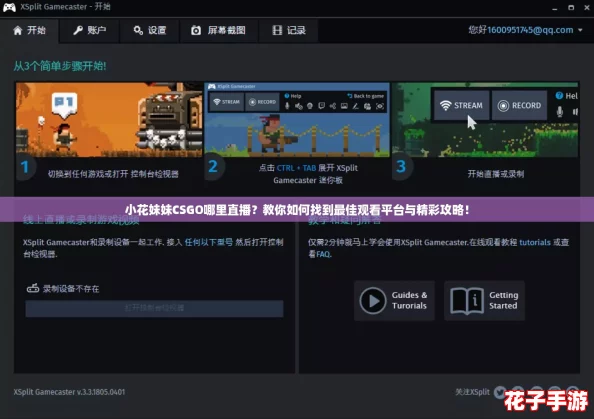Open the 账户 account tab

pos(89,30)
